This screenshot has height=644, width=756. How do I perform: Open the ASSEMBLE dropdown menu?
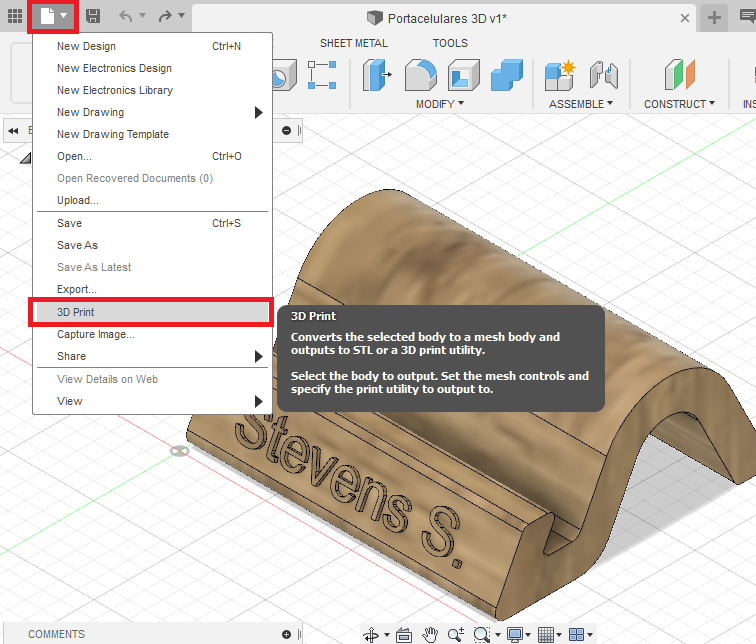point(580,104)
